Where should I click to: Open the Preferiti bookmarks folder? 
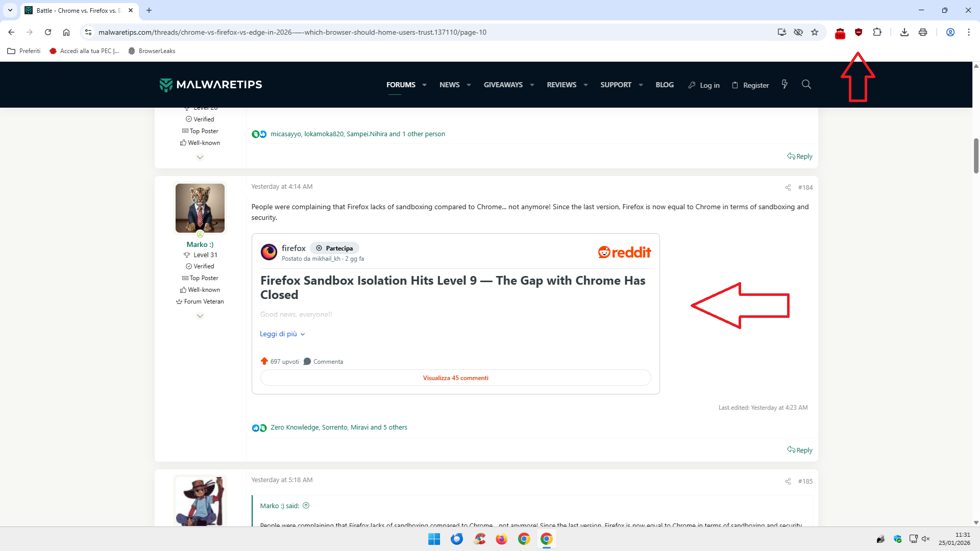[24, 51]
